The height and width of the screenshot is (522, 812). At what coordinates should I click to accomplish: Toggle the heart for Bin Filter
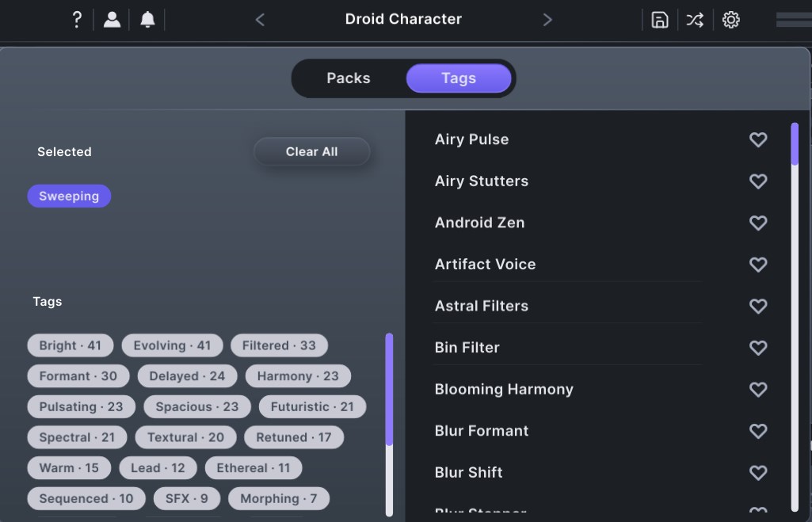point(758,348)
